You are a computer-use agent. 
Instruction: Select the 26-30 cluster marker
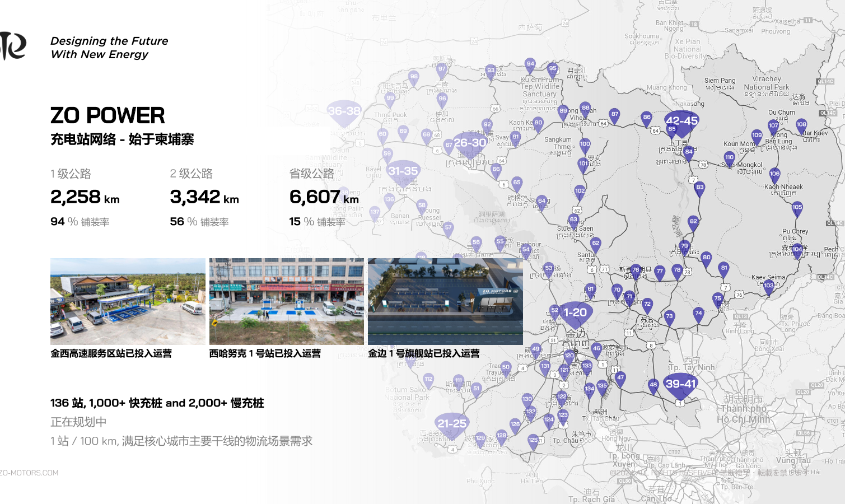click(x=470, y=146)
